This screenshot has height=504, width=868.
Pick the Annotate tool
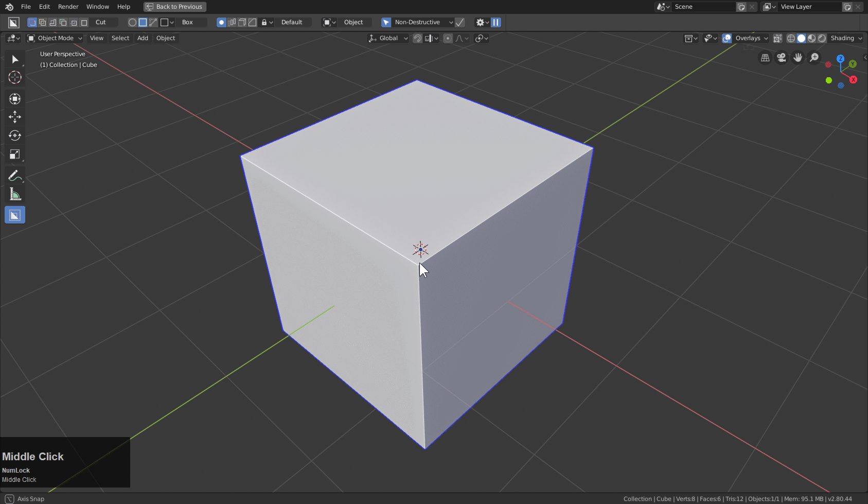pos(15,175)
